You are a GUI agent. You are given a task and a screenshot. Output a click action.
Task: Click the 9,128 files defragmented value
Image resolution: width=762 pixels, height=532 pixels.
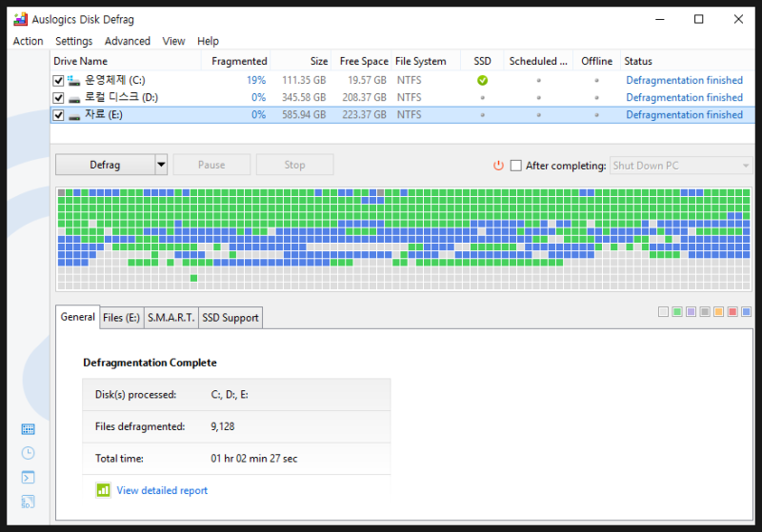pyautogui.click(x=223, y=426)
